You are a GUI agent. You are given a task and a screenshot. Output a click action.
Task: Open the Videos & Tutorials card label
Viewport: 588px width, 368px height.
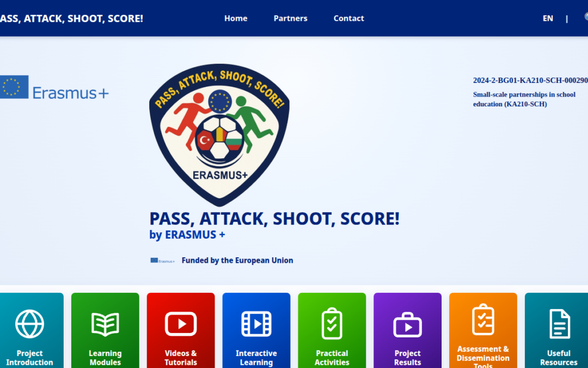[x=181, y=358]
